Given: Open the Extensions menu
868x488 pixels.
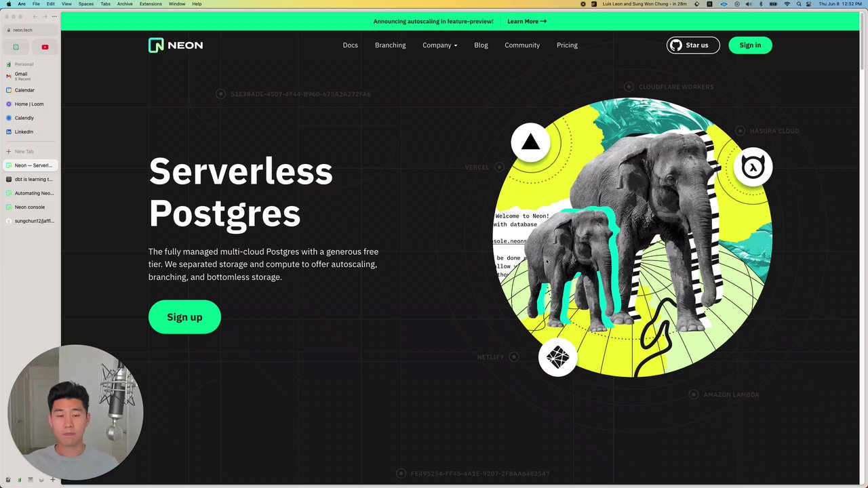Looking at the screenshot, I should point(151,4).
